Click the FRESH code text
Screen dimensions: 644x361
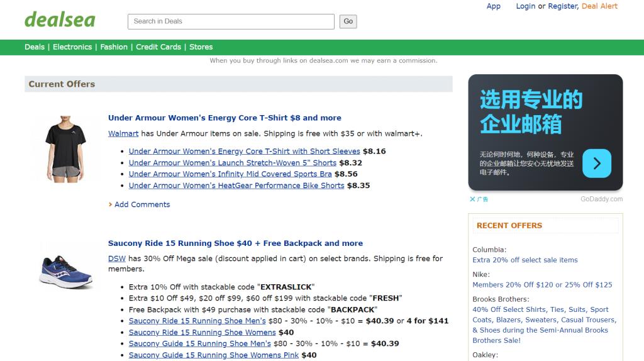coord(386,298)
